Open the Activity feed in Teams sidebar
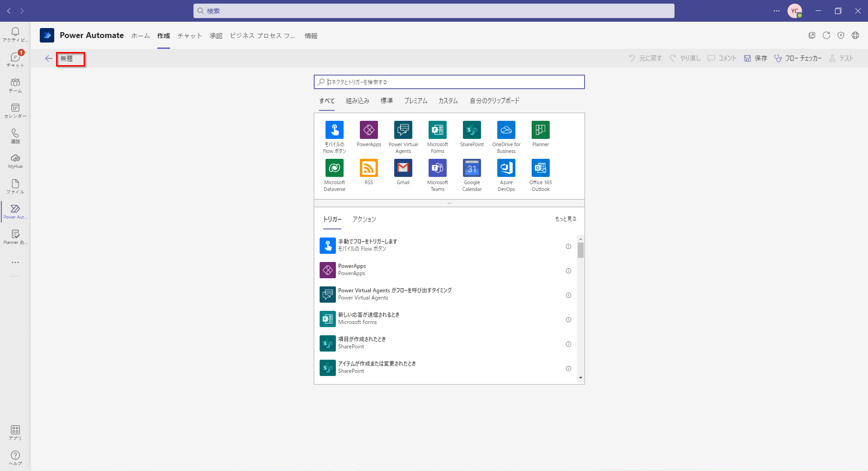Viewport: 868px width, 471px height. tap(15, 34)
